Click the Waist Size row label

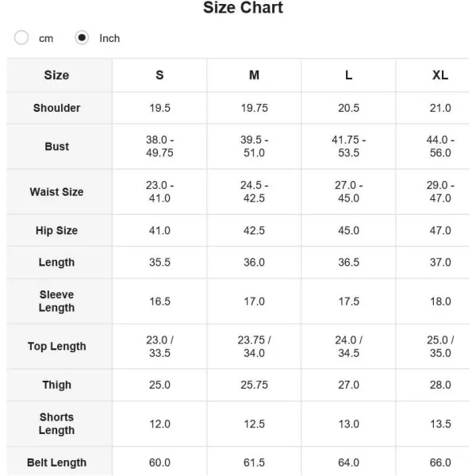tap(57, 192)
